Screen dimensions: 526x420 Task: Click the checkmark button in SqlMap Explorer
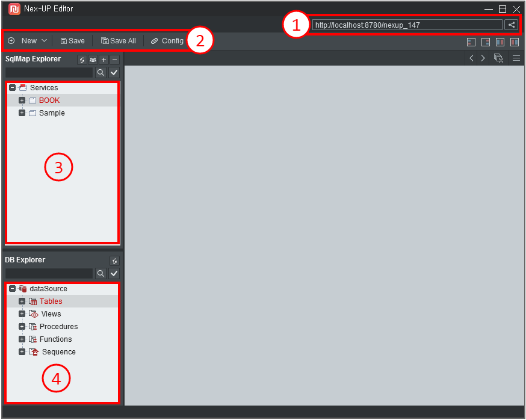pos(114,72)
